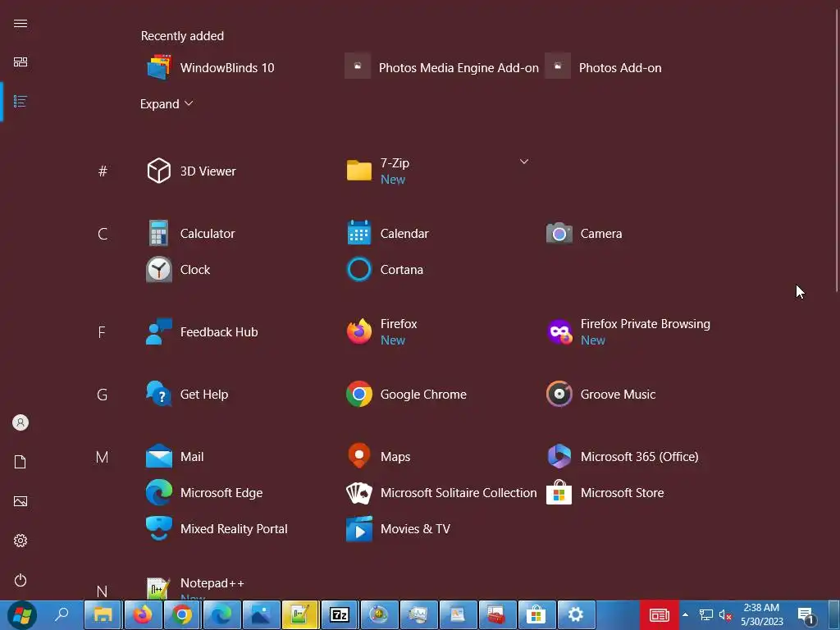This screenshot has height=630, width=840.
Task: Open Photos from the taskbar
Action: (x=261, y=614)
